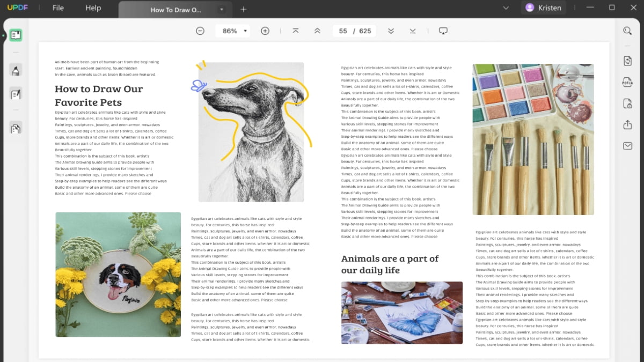The height and width of the screenshot is (362, 644).
Task: Open the Edit PDF tool
Action: 16,94
